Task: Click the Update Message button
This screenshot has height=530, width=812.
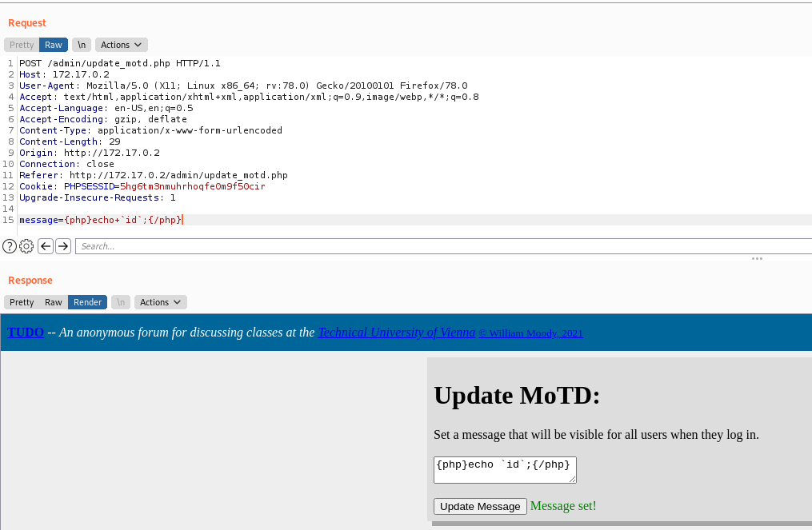Action: pos(480,506)
